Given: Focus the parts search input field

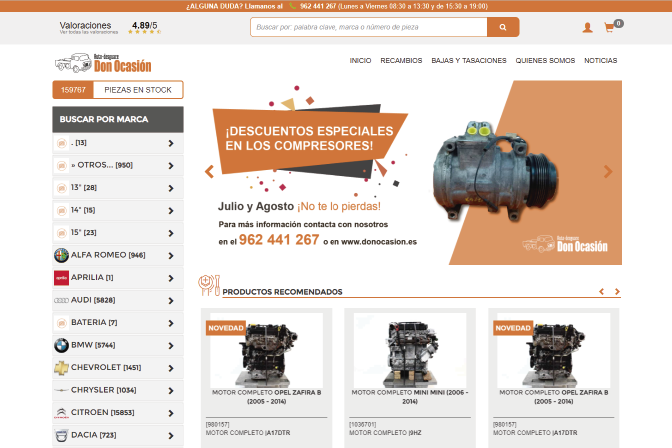Looking at the screenshot, I should [369, 27].
